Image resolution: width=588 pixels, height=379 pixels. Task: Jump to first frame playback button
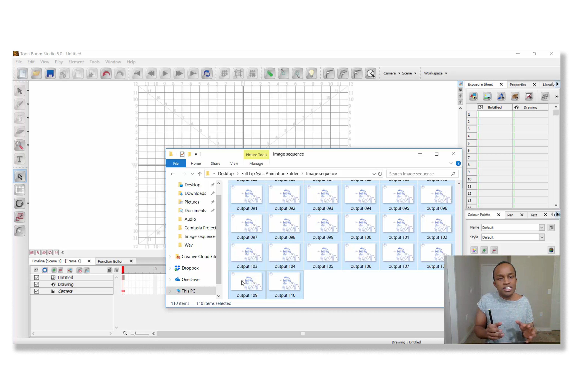pyautogui.click(x=137, y=73)
